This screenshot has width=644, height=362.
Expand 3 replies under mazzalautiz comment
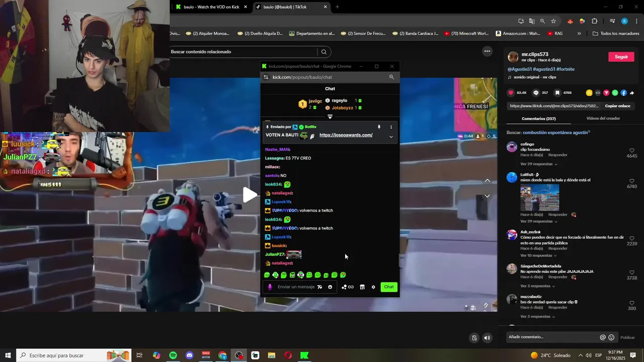(x=537, y=316)
